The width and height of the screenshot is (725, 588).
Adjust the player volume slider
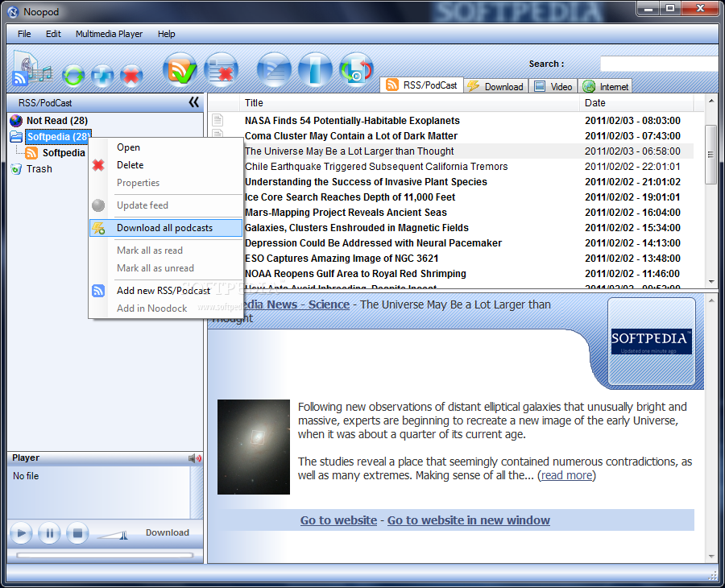[x=114, y=535]
